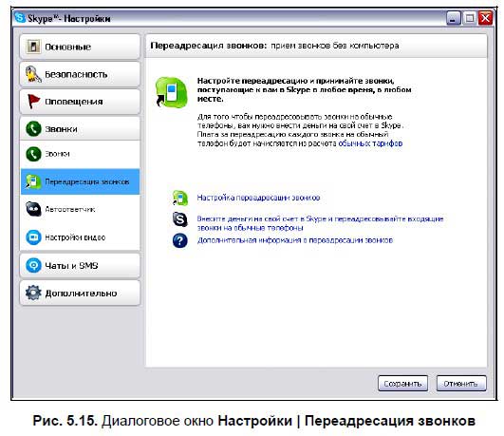The width and height of the screenshot is (504, 436).
Task: Click the Автоответчик voicemail icon
Action: coord(33,210)
